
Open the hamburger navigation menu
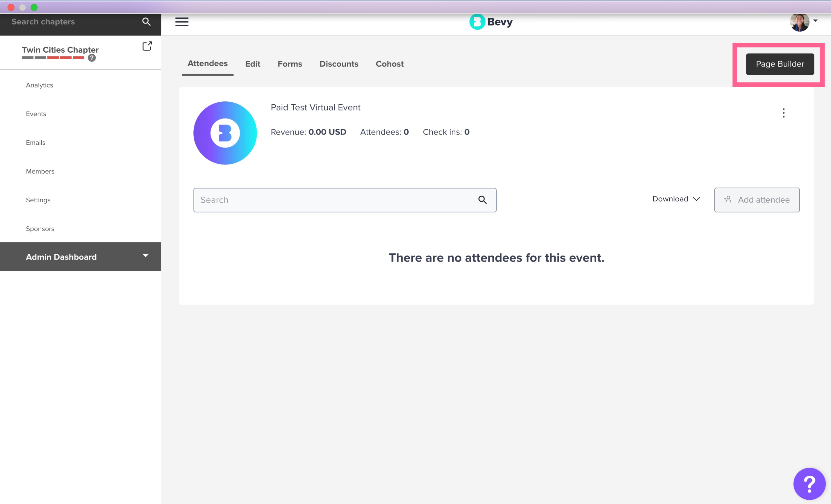pyautogui.click(x=181, y=22)
